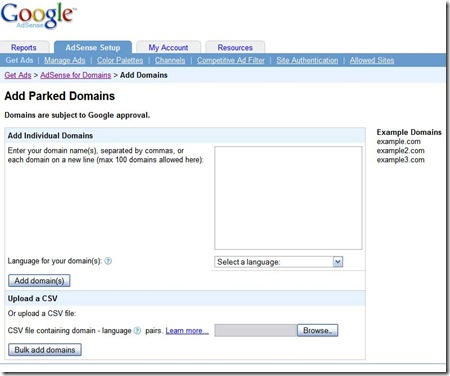450x376 pixels.
Task: Open Competitive Ad Filter link
Action: [x=231, y=60]
